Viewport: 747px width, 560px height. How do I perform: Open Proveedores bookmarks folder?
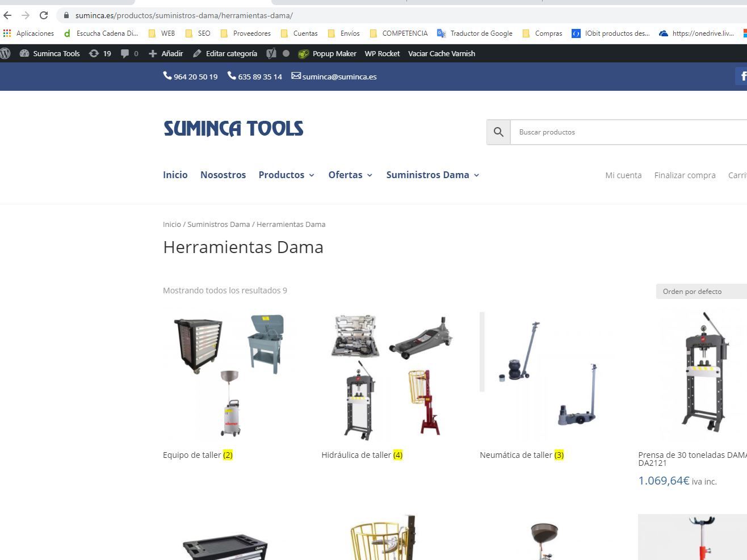(x=245, y=33)
